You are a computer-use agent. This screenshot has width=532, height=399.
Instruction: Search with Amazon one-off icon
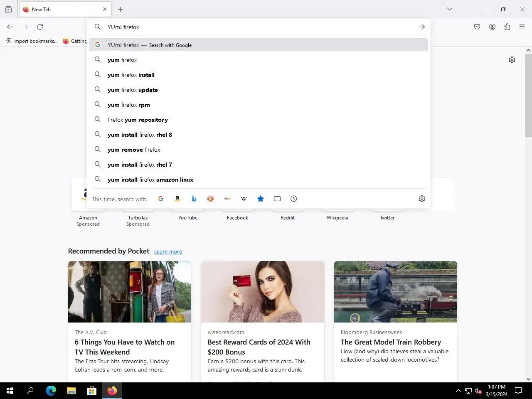177,199
